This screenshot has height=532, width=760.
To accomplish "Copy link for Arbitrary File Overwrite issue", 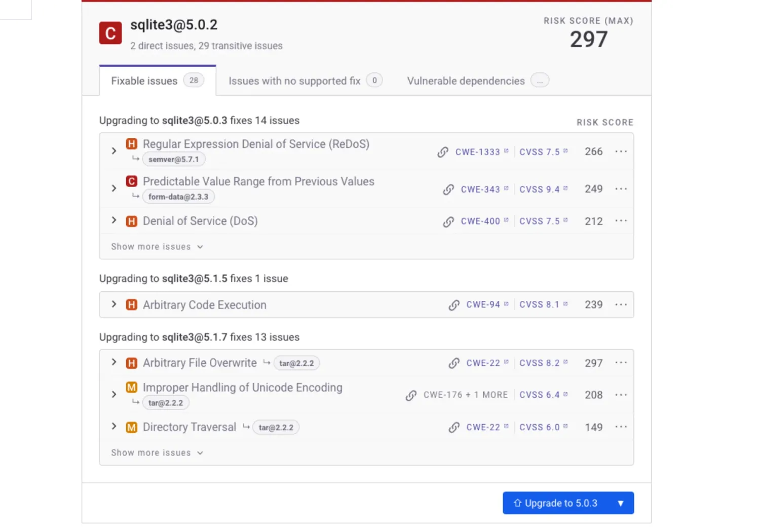I will 454,363.
